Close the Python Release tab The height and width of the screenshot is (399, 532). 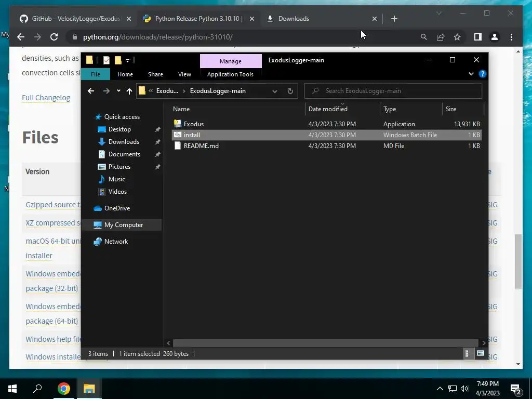252,19
